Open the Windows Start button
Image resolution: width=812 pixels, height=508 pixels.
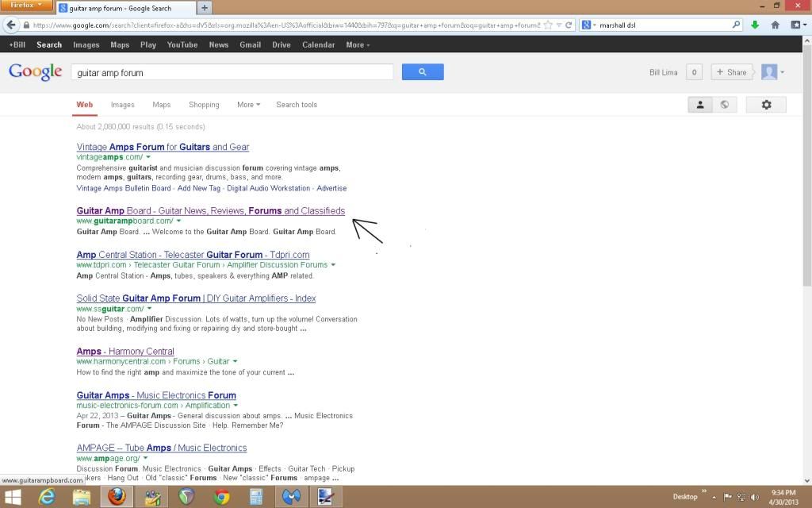click(x=12, y=497)
